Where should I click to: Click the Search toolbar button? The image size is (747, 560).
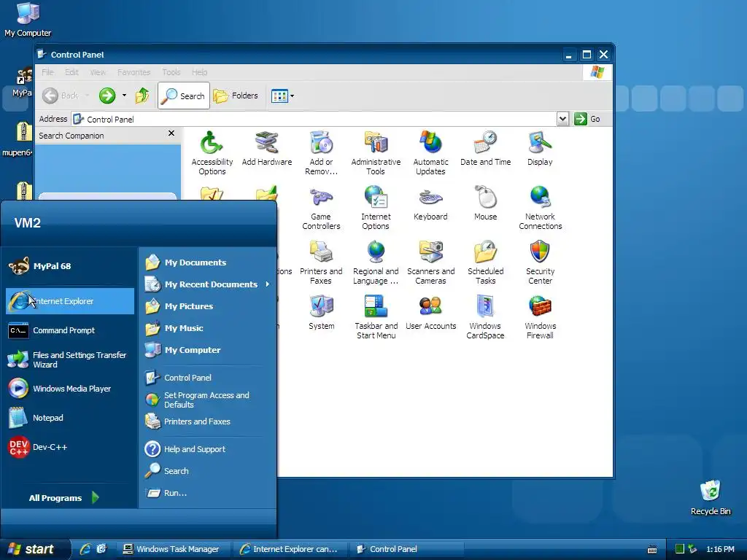click(x=183, y=96)
